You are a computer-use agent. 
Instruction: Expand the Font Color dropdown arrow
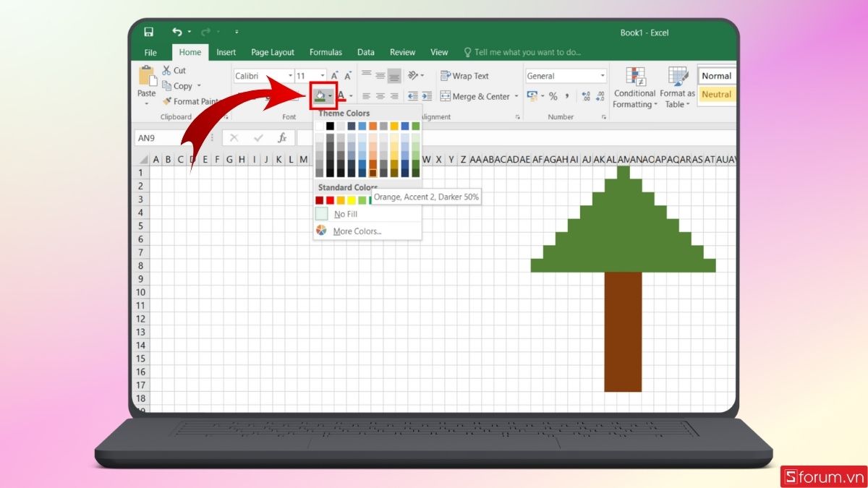pos(352,96)
